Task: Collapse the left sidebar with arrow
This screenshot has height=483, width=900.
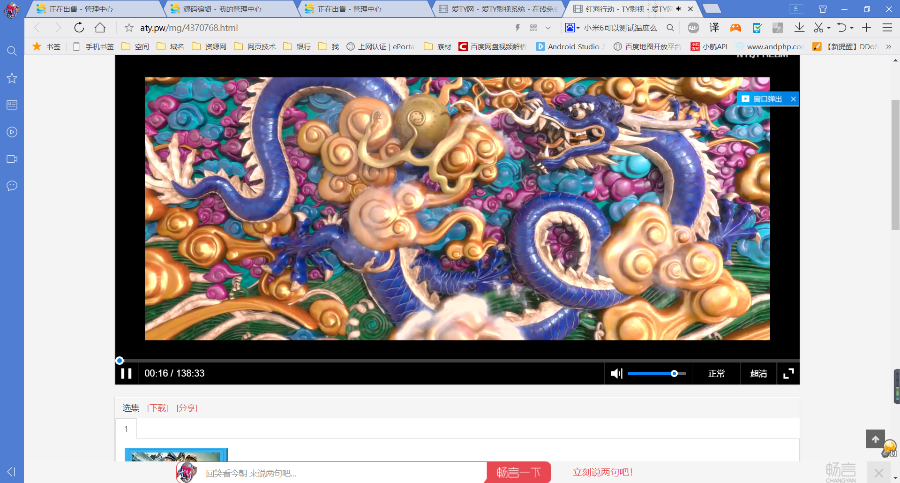Action: (11, 472)
